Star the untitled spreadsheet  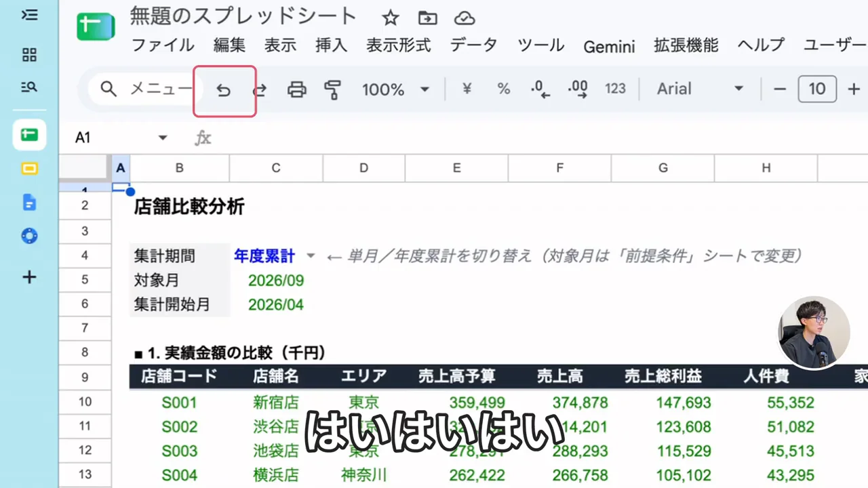pyautogui.click(x=390, y=18)
